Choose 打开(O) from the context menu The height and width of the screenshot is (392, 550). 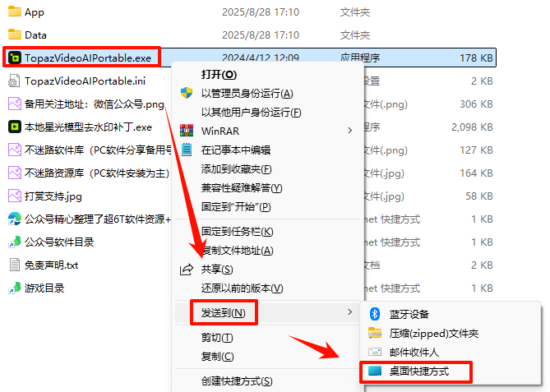(219, 74)
